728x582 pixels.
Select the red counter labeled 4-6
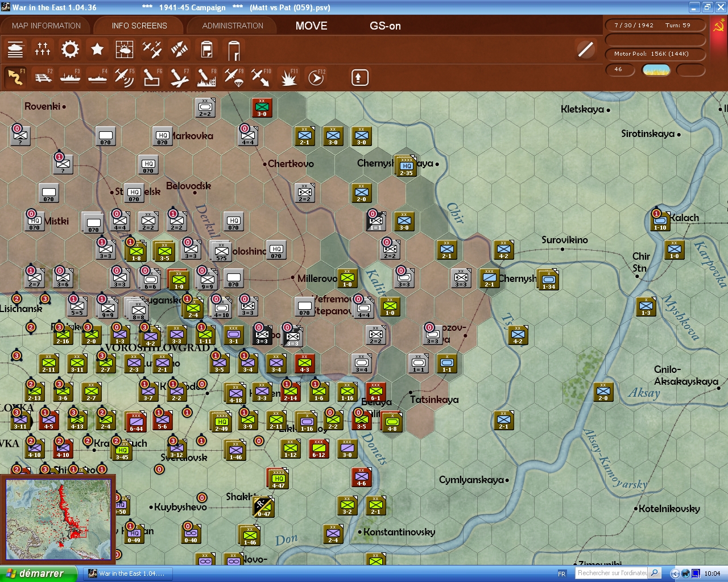point(361,477)
